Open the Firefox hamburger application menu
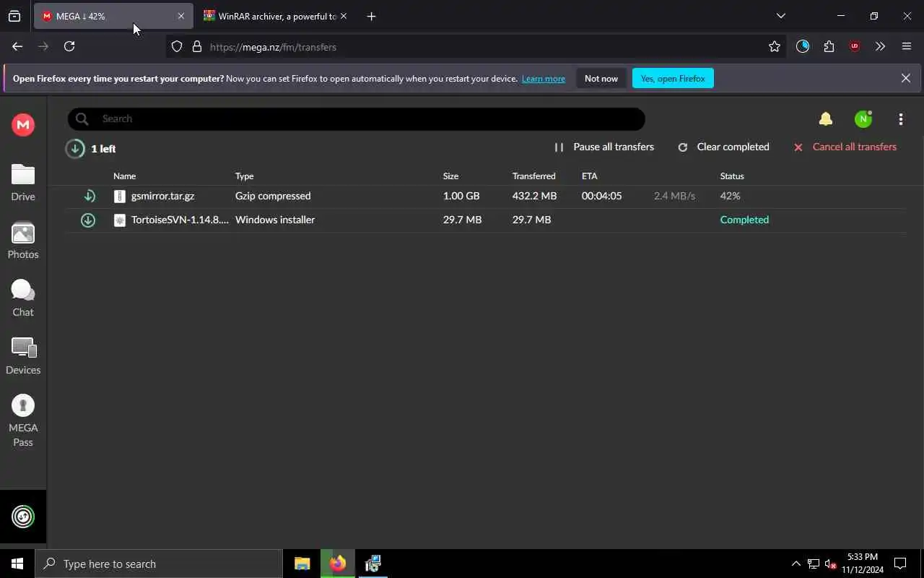This screenshot has height=578, width=924. (907, 46)
